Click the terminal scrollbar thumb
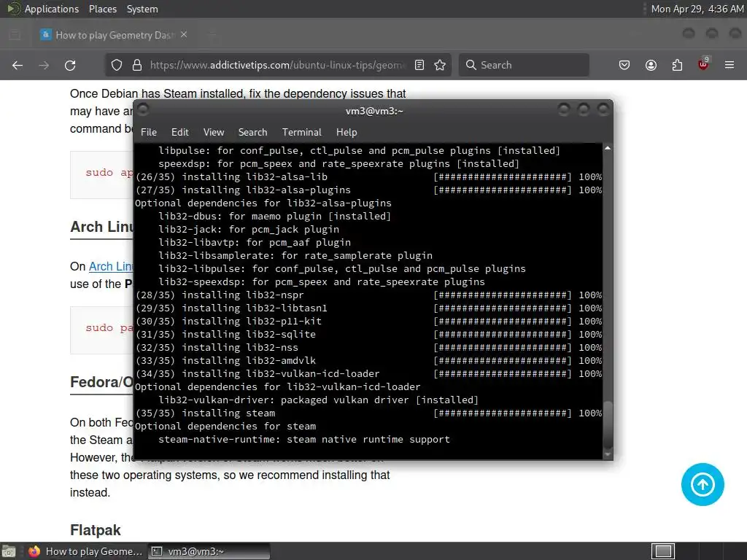 pos(608,425)
